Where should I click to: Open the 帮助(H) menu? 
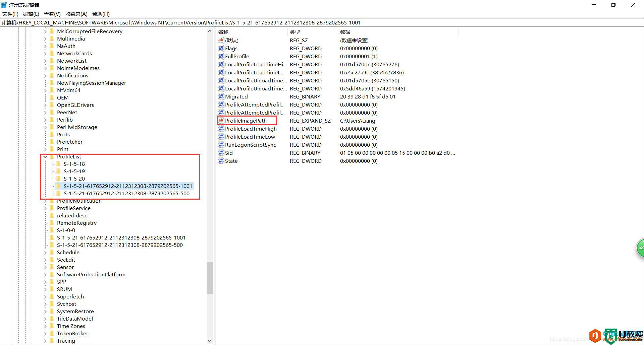click(101, 14)
